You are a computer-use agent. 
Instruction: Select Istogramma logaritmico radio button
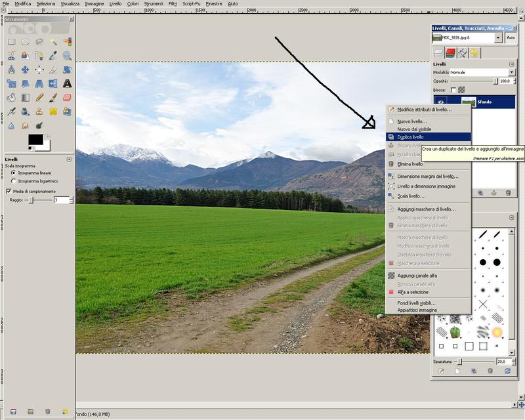(14, 181)
